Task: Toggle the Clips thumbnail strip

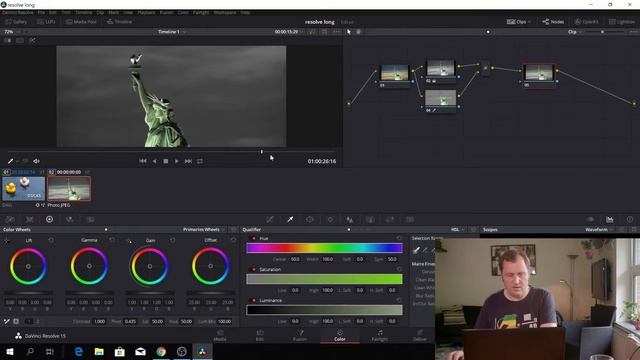Action: (x=516, y=22)
